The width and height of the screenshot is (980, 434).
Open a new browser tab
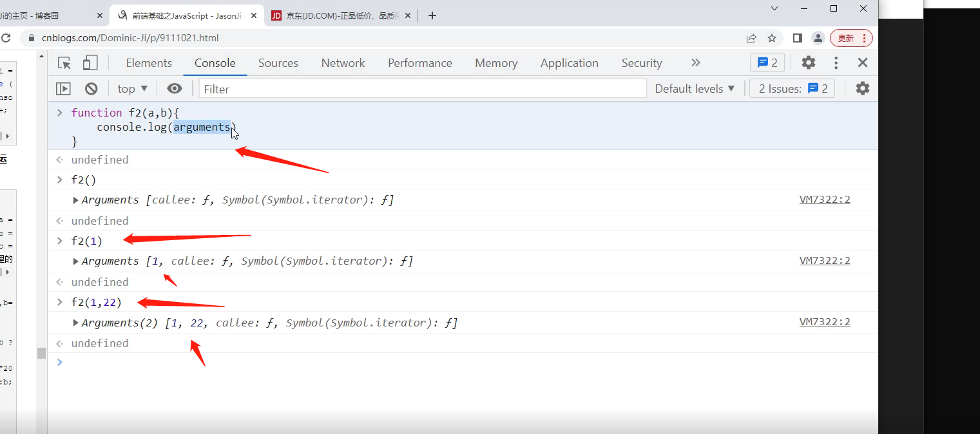[x=432, y=15]
